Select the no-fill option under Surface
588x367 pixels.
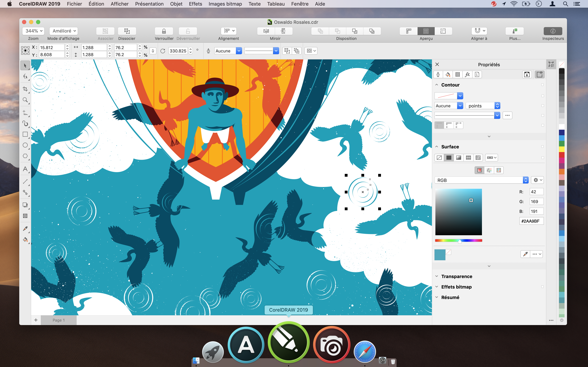click(439, 157)
